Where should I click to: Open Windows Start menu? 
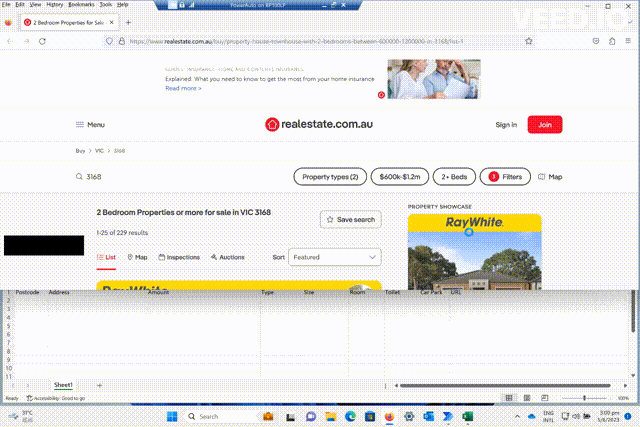(x=172, y=416)
